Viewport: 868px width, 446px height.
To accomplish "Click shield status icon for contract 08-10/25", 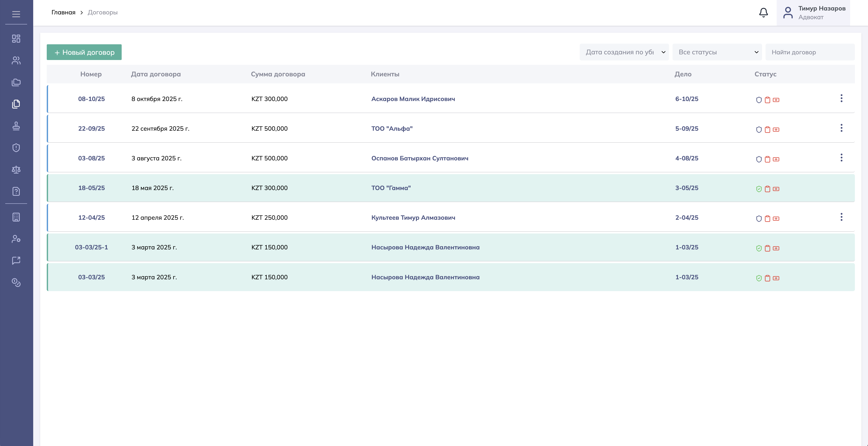I will [x=759, y=100].
